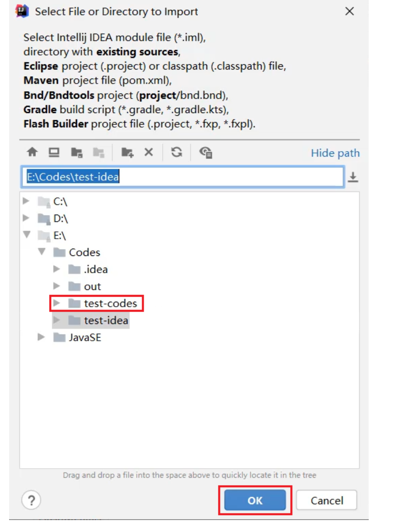Jump to the project directory icon

tap(76, 152)
